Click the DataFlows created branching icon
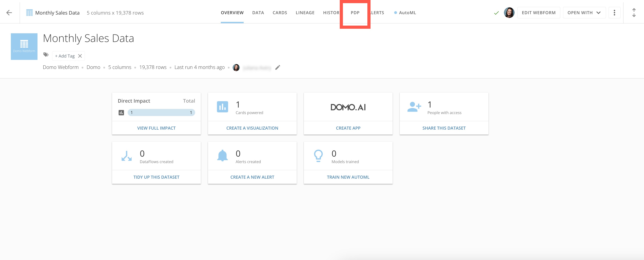 (x=126, y=156)
